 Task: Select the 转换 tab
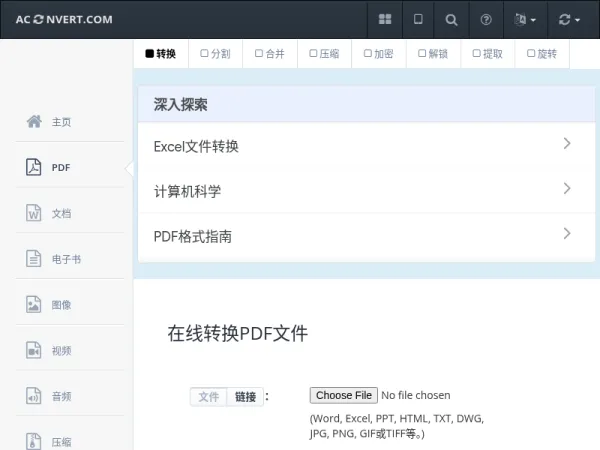click(161, 54)
